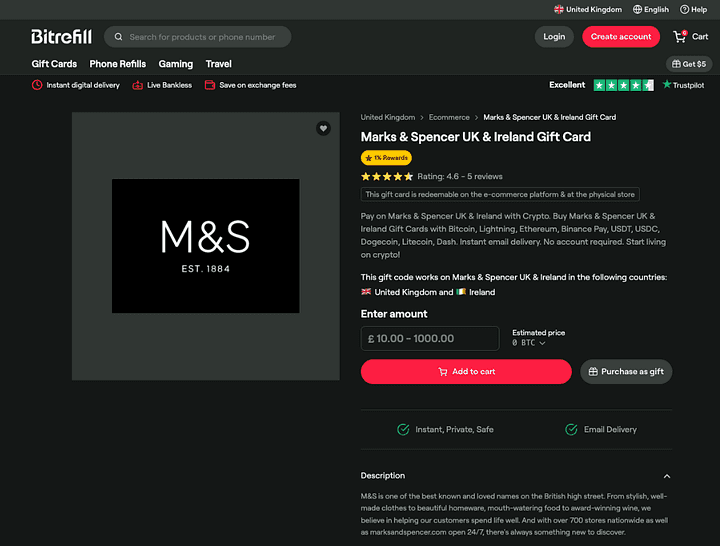Click the Trustpilot star rating
Viewport: 720px width, 546px height.
coord(624,85)
